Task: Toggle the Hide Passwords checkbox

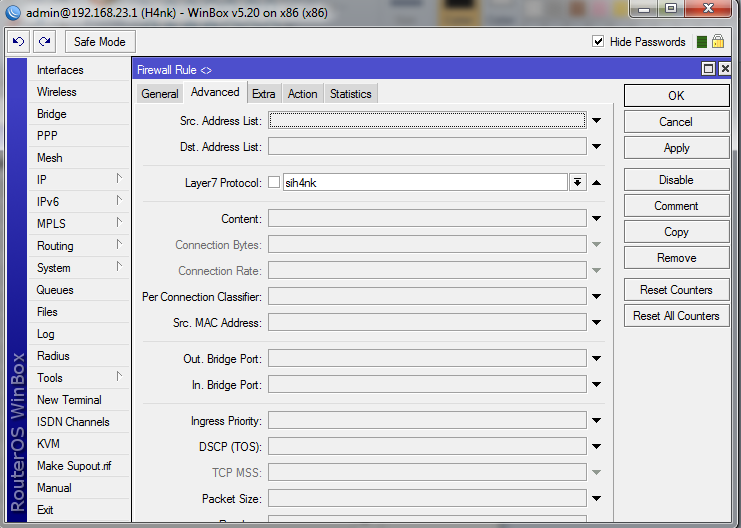Action: [598, 41]
